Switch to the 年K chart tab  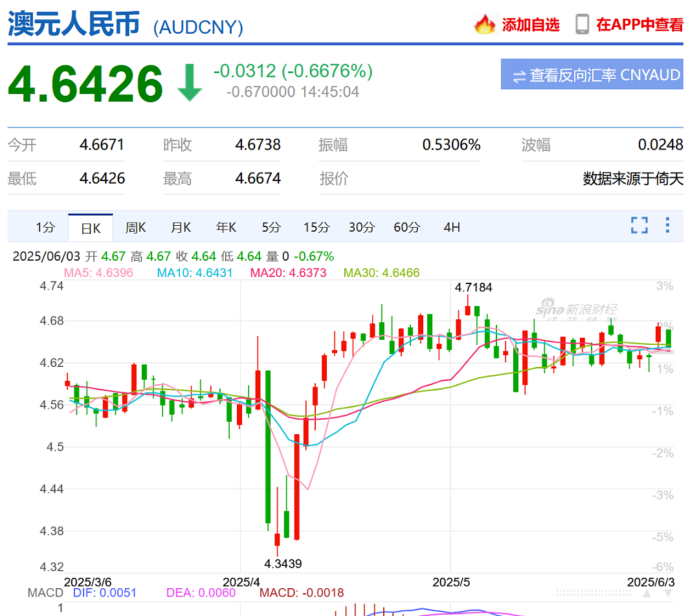coord(226,227)
